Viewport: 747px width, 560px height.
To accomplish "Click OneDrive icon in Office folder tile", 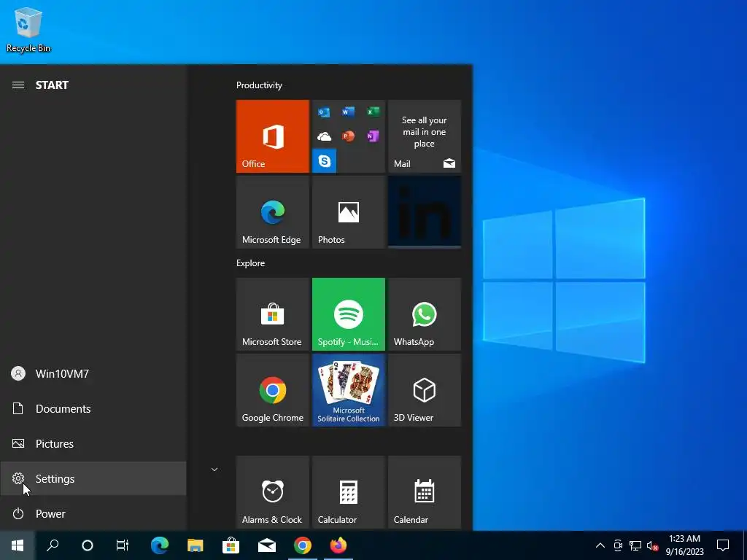I will point(325,136).
